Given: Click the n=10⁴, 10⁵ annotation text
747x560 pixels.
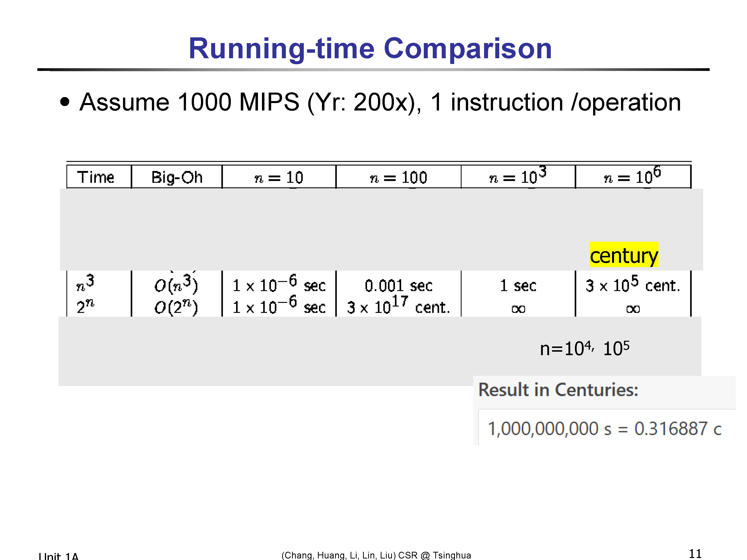Looking at the screenshot, I should tap(585, 348).
